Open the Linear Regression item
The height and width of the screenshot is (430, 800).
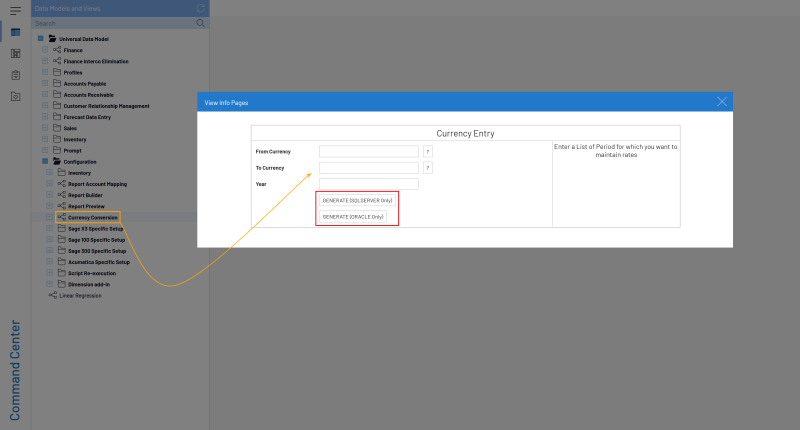point(80,295)
